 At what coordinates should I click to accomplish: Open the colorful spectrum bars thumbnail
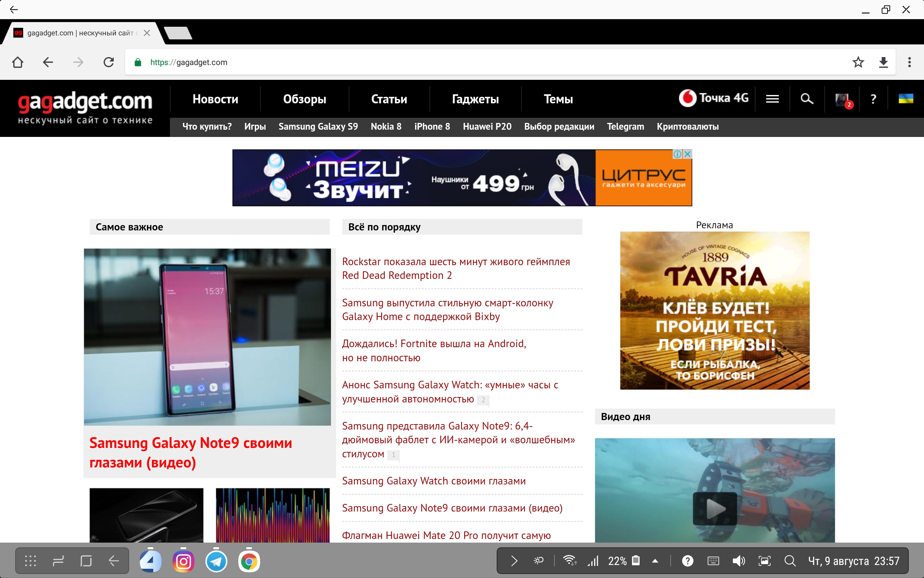tap(273, 515)
